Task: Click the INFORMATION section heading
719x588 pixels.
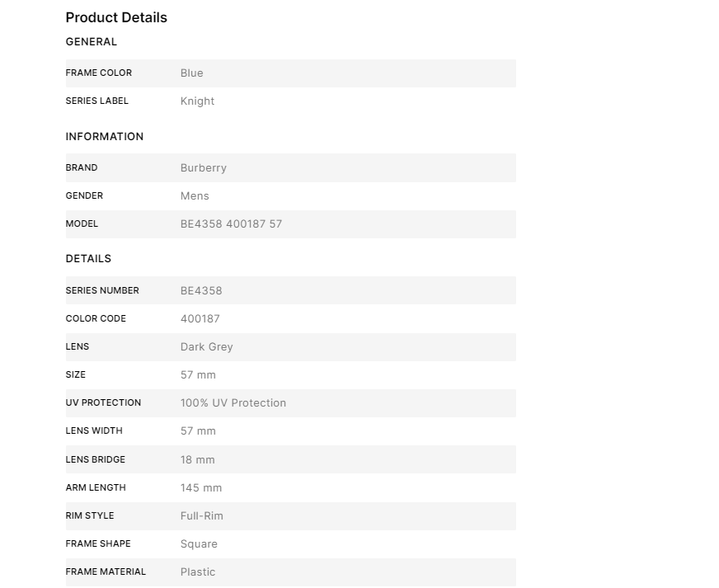Action: click(x=105, y=136)
